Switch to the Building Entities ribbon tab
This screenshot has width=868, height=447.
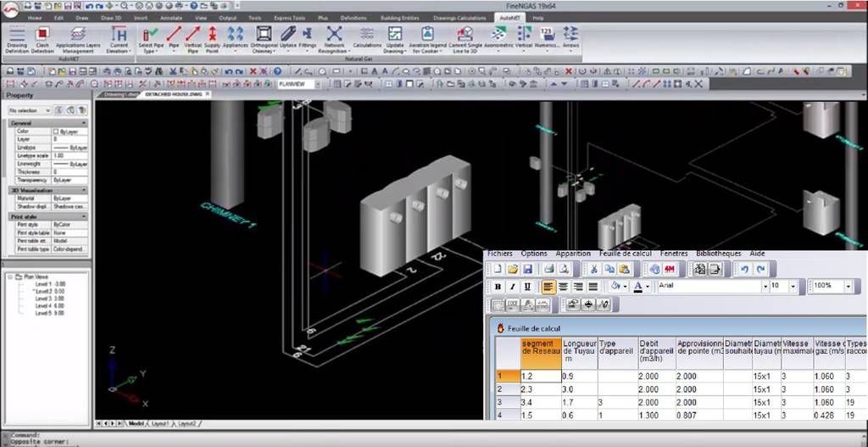coord(400,18)
